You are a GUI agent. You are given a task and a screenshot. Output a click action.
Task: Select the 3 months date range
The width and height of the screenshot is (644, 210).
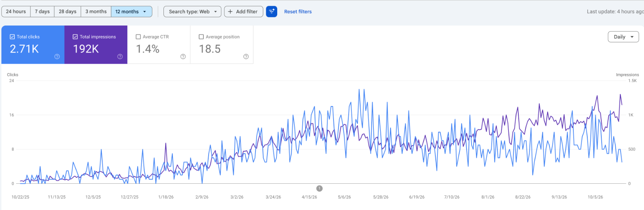click(x=96, y=12)
